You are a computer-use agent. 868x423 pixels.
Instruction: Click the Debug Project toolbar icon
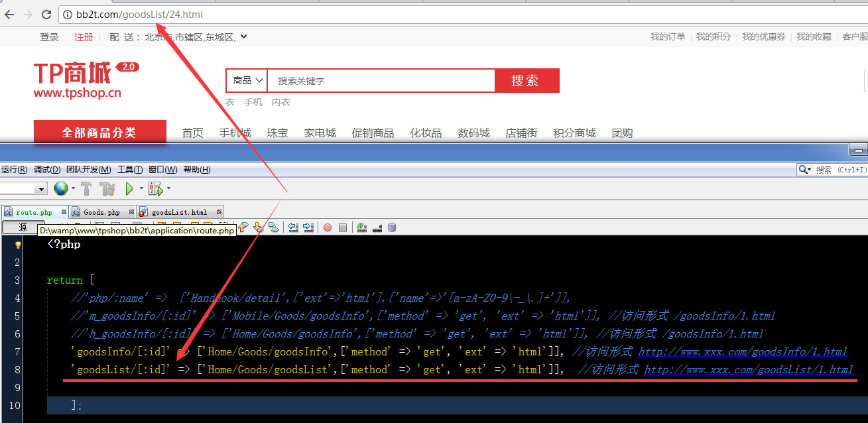(x=155, y=189)
